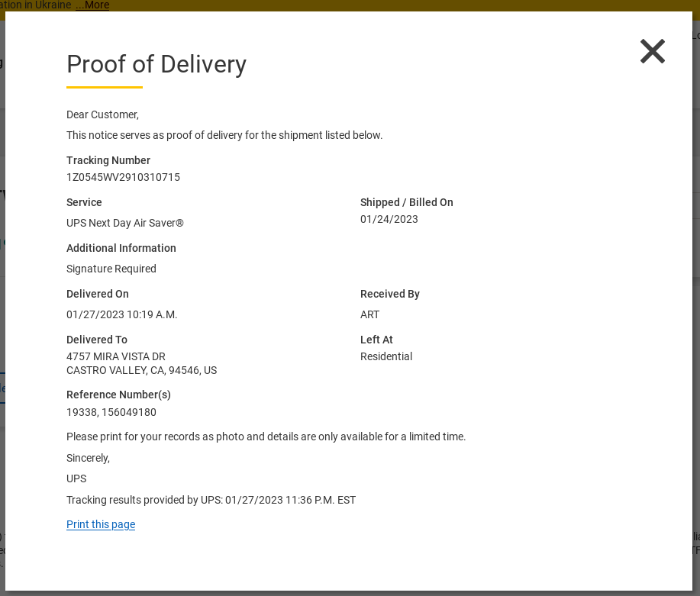Click the Additional Information label

[x=121, y=248]
